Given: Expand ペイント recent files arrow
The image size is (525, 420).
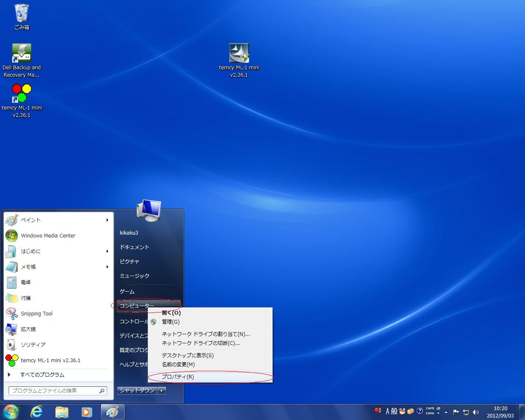Looking at the screenshot, I should coord(107,220).
